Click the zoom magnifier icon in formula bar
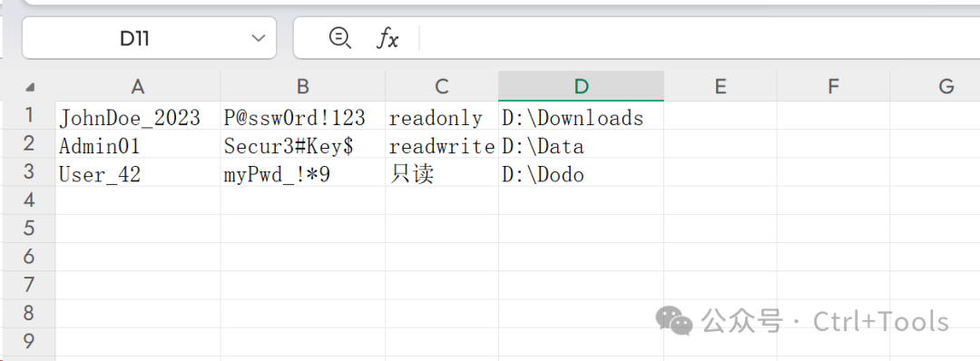The image size is (980, 361). 339,39
